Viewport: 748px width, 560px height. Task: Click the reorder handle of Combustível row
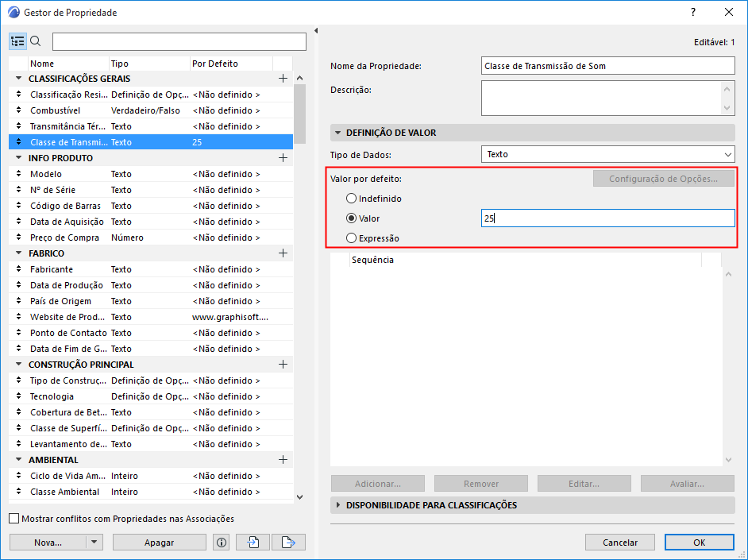pyautogui.click(x=18, y=110)
